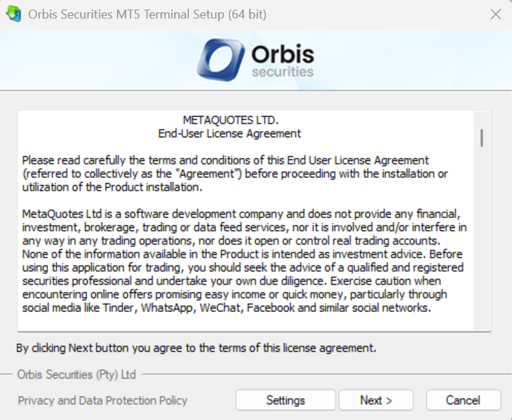Click the "securities" text under the Orbis wordmark
The image size is (512, 420).
(282, 71)
